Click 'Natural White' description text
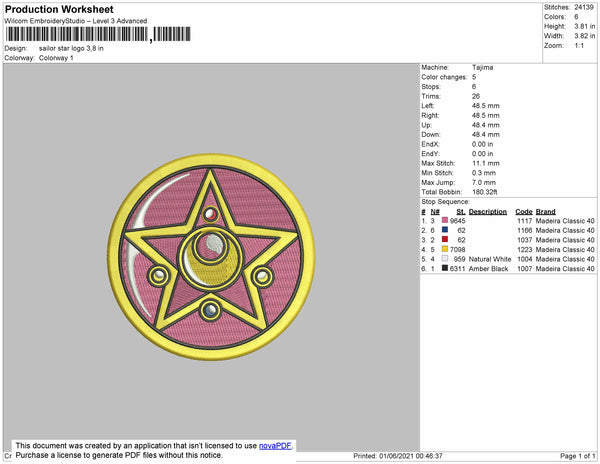 tap(490, 259)
